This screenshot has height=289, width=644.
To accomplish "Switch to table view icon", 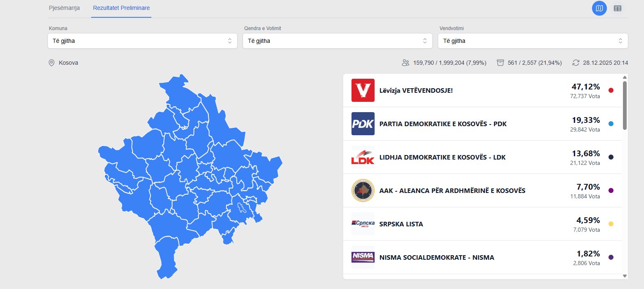I will tap(618, 8).
